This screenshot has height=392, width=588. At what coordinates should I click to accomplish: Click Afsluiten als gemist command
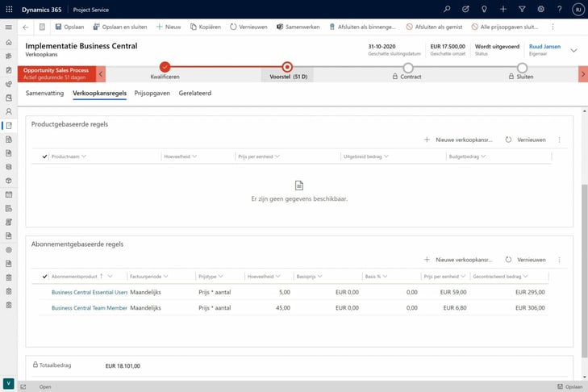click(434, 27)
